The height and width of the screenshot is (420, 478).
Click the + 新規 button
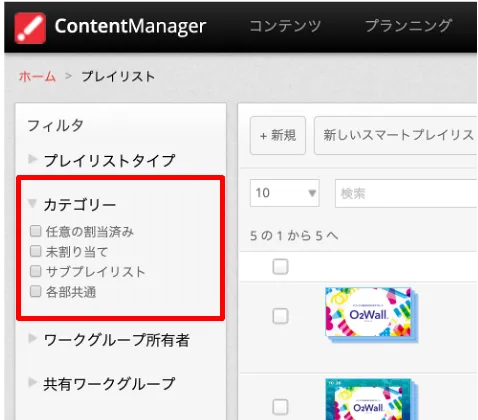point(278,135)
